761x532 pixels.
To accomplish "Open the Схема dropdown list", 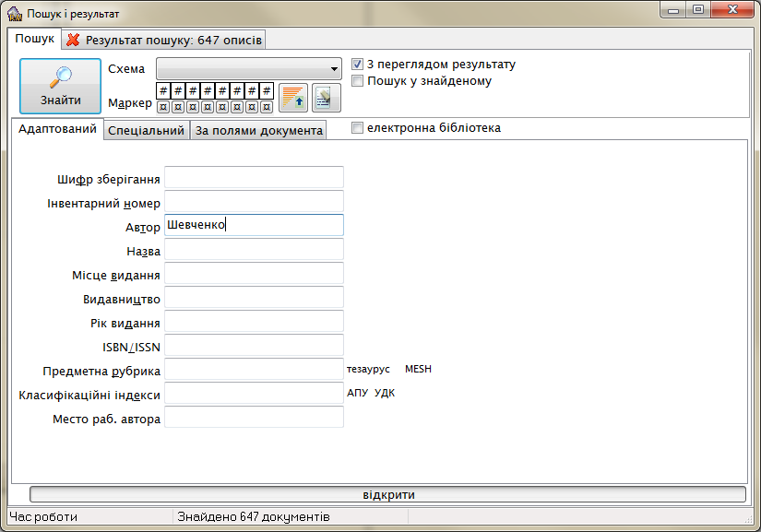I will [x=333, y=69].
